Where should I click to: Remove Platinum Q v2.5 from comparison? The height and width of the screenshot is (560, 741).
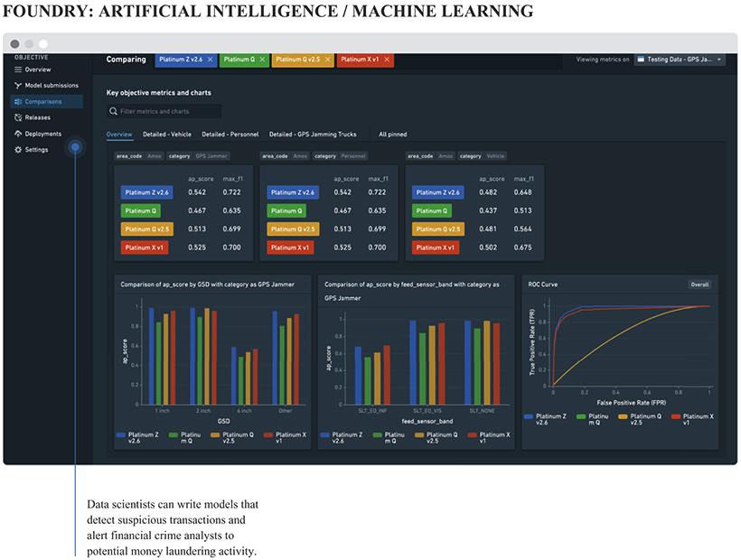tap(327, 60)
